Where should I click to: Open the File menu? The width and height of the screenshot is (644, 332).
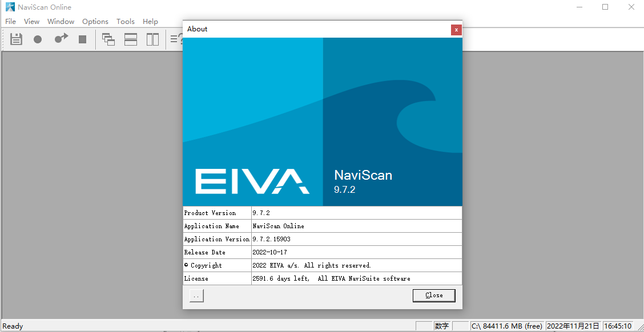coord(10,21)
